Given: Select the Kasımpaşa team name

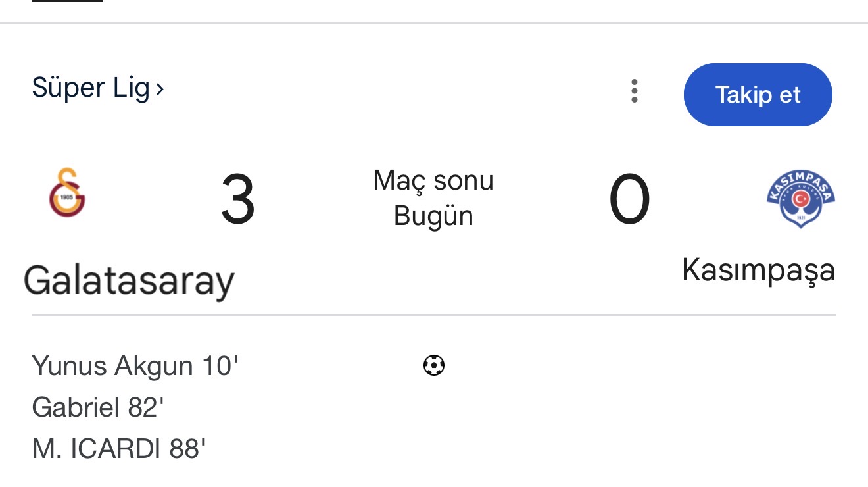Looking at the screenshot, I should [x=758, y=270].
